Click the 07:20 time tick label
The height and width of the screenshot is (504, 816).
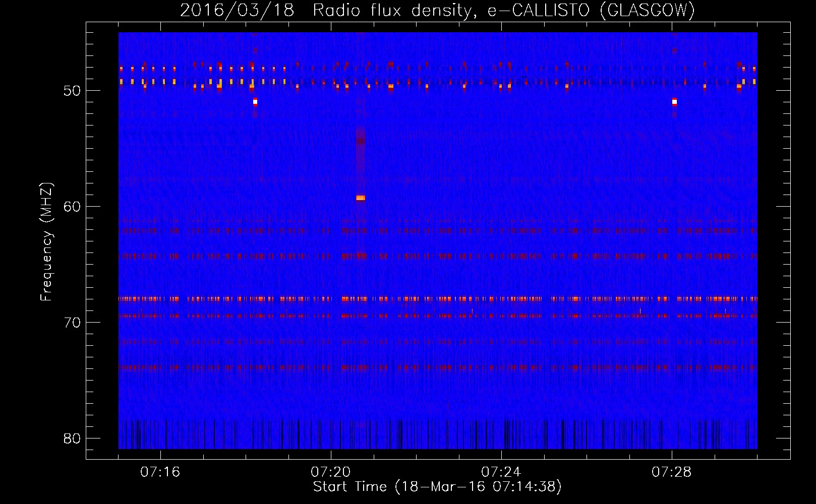point(330,472)
